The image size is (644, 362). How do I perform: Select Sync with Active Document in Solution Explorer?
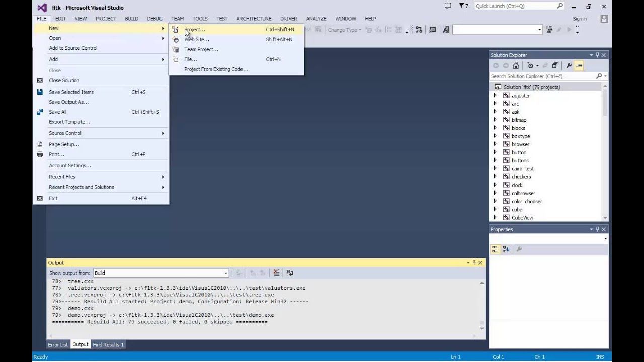click(x=545, y=65)
